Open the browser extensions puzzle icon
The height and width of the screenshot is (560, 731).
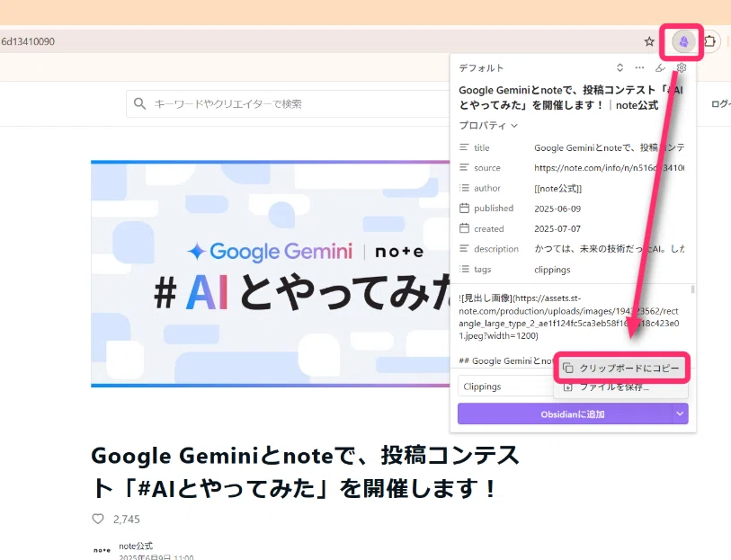coord(709,41)
